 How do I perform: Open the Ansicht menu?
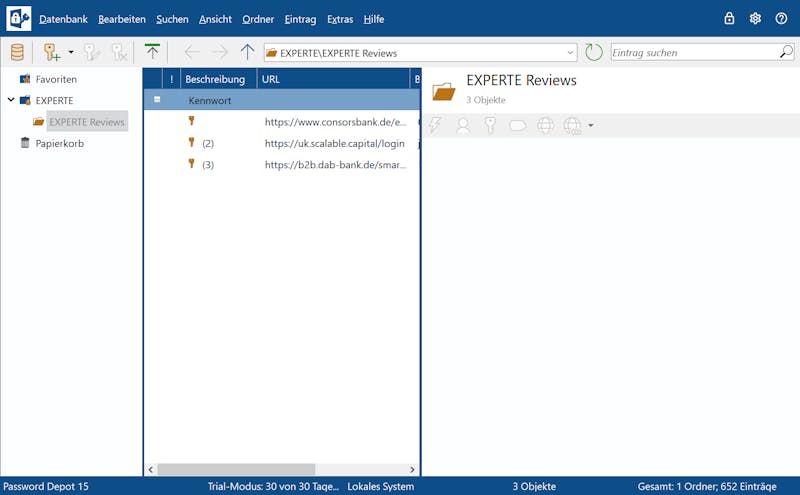[215, 19]
